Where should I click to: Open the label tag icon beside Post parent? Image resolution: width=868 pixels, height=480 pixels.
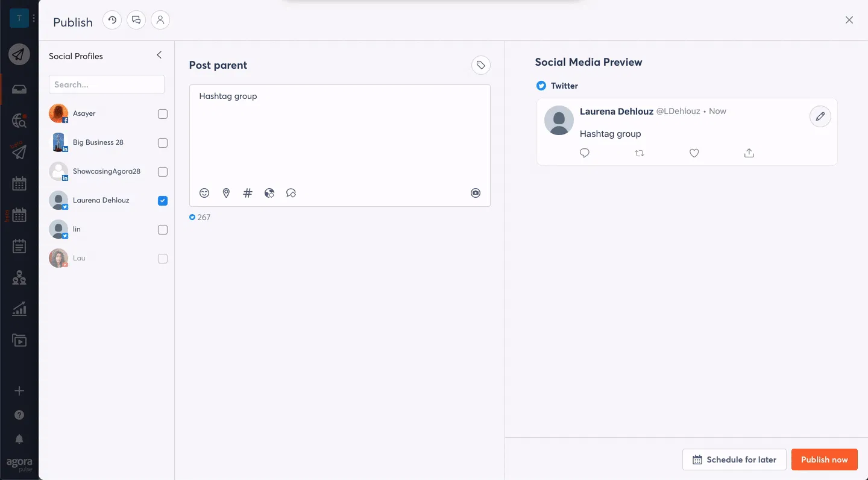point(480,65)
